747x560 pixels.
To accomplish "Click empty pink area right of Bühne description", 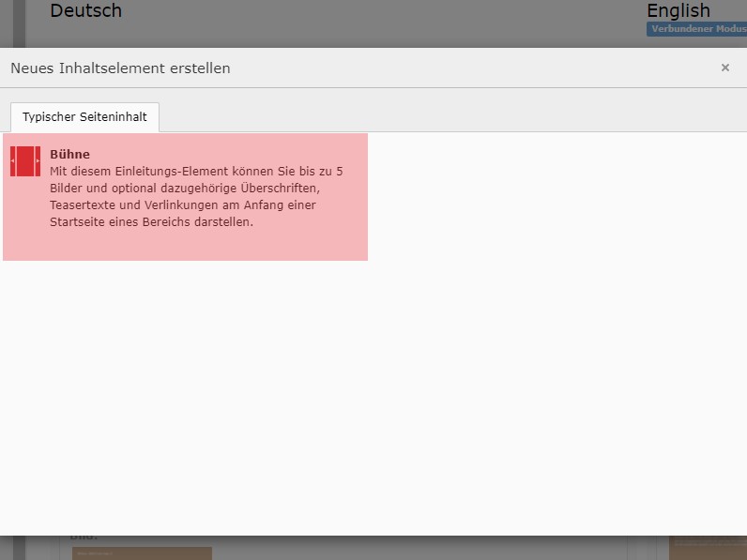I will (352, 216).
